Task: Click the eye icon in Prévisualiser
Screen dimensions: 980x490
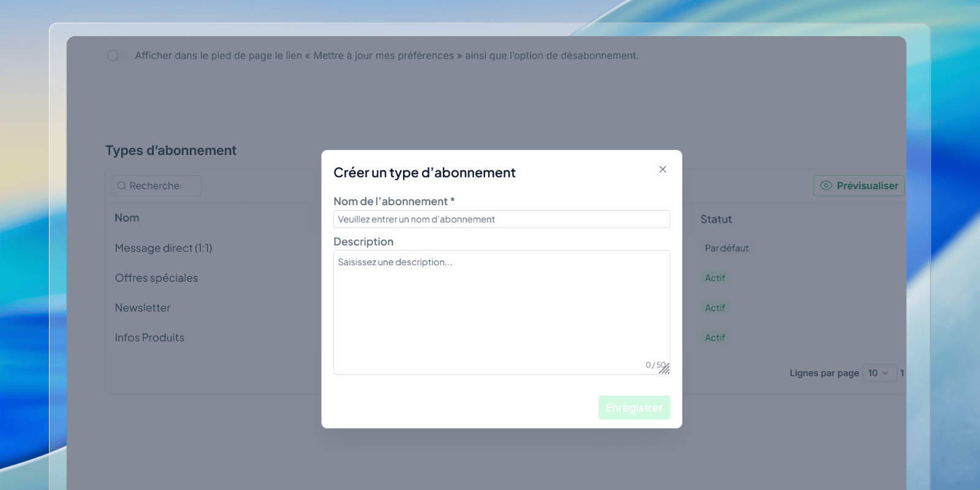Action: [826, 186]
